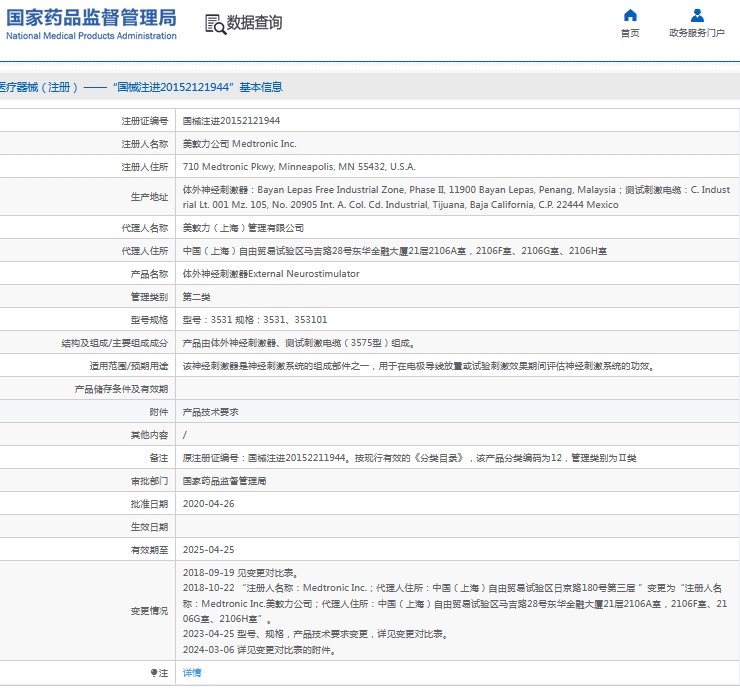Click the 代理人名称 row label

144,228
